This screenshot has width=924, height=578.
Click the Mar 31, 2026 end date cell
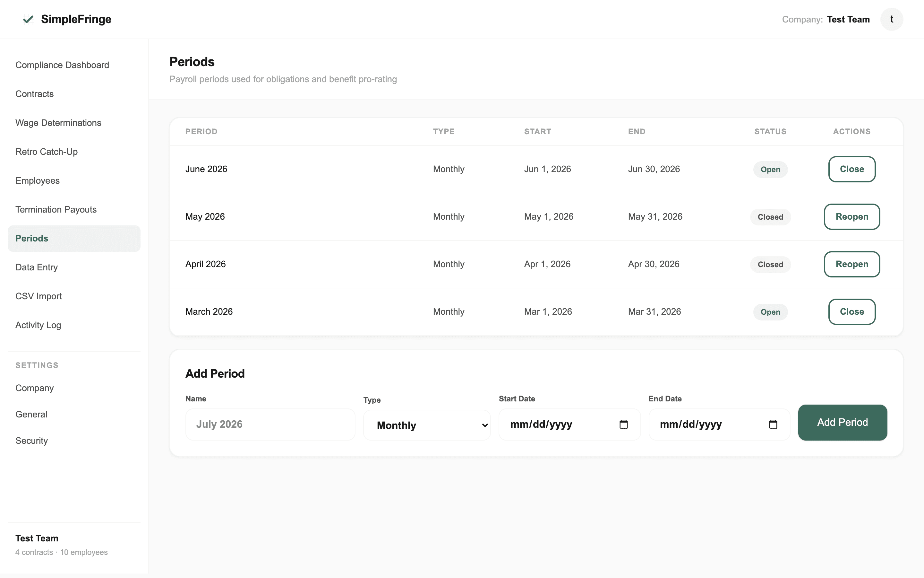click(654, 311)
